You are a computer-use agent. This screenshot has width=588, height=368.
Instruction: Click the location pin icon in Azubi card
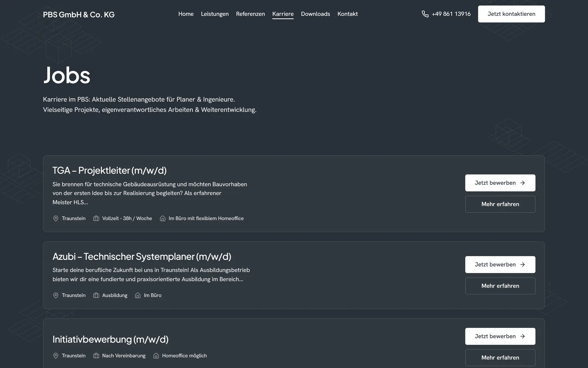point(56,296)
